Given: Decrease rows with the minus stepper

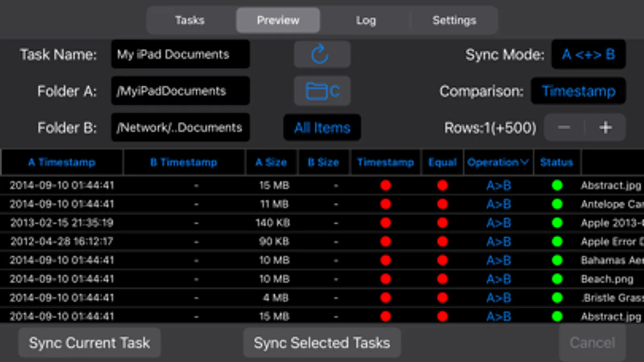Looking at the screenshot, I should (564, 128).
